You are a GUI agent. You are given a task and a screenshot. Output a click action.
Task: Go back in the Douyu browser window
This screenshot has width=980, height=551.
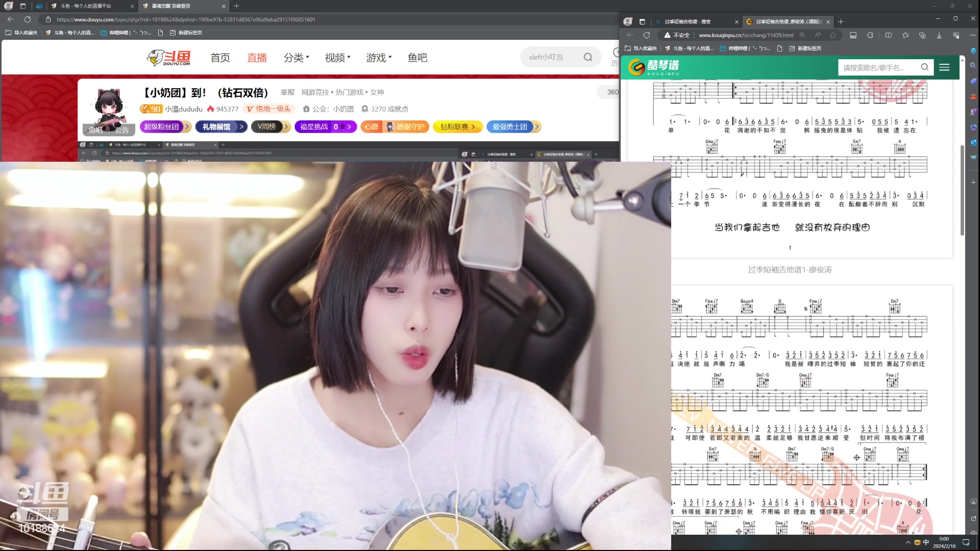pyautogui.click(x=11, y=19)
